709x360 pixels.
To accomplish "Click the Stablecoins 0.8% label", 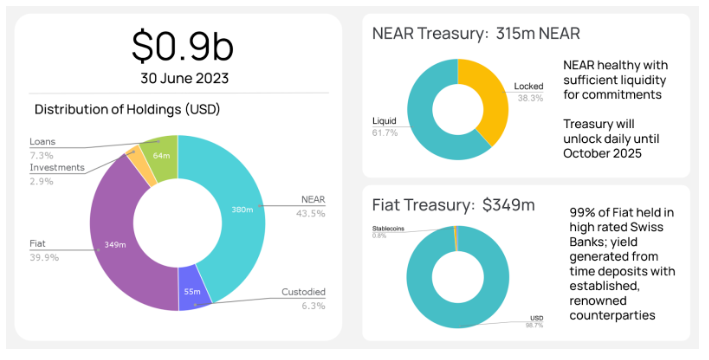I will click(x=388, y=232).
